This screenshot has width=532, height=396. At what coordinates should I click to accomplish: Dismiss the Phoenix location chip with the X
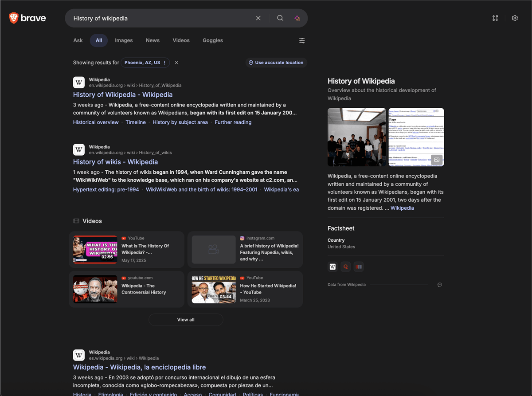click(176, 63)
